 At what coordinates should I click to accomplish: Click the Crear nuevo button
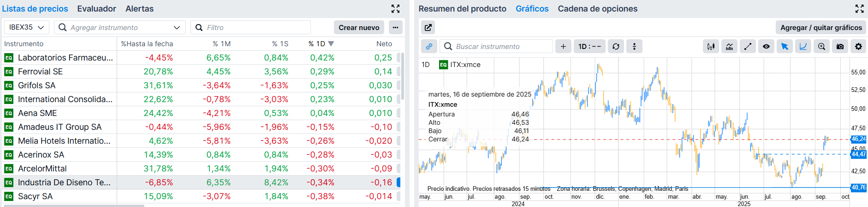[x=359, y=27]
